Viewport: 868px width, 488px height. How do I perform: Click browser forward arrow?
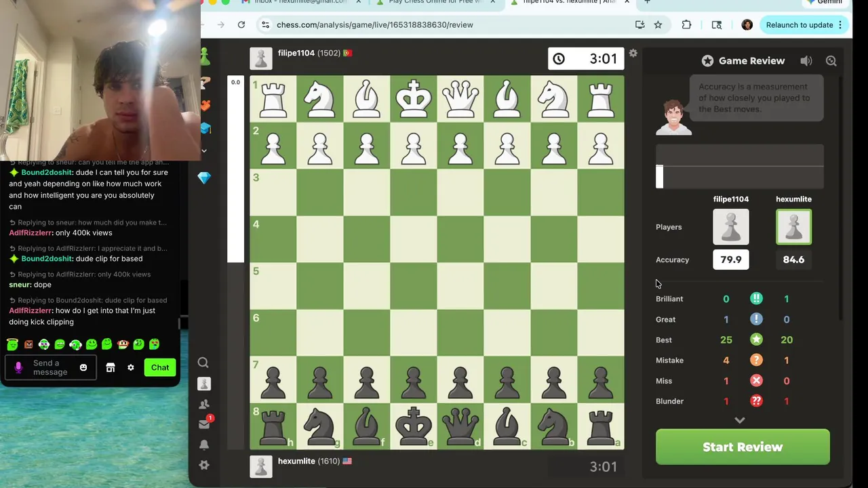(221, 25)
